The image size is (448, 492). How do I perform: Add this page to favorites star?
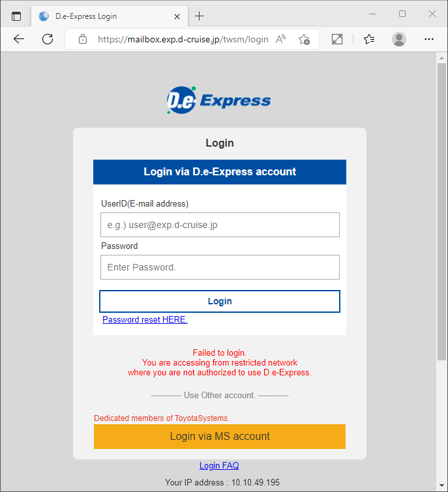[x=304, y=39]
